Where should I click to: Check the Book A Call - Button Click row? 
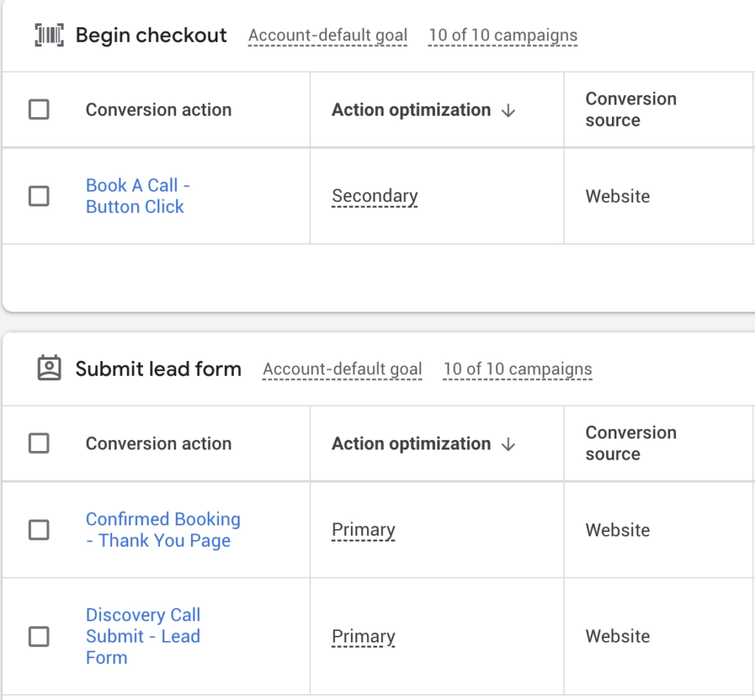[x=39, y=196]
